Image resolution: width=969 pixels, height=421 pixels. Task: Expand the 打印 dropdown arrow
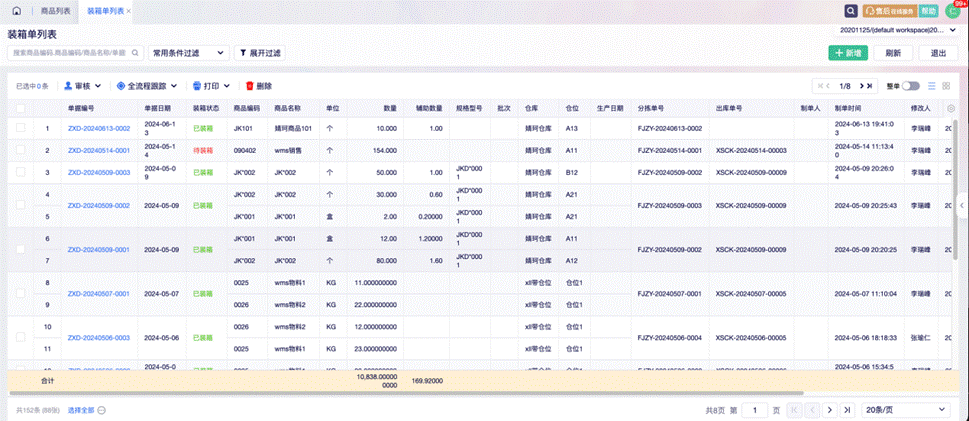227,86
